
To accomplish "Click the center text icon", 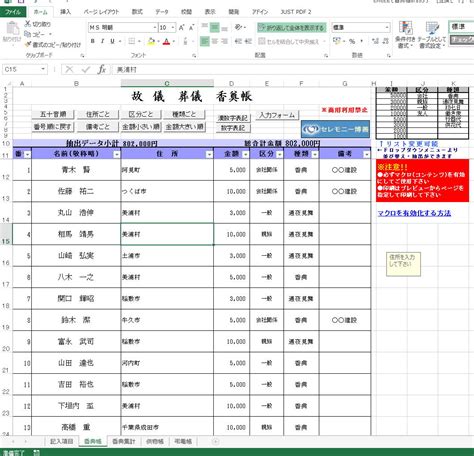I will 215,41.
